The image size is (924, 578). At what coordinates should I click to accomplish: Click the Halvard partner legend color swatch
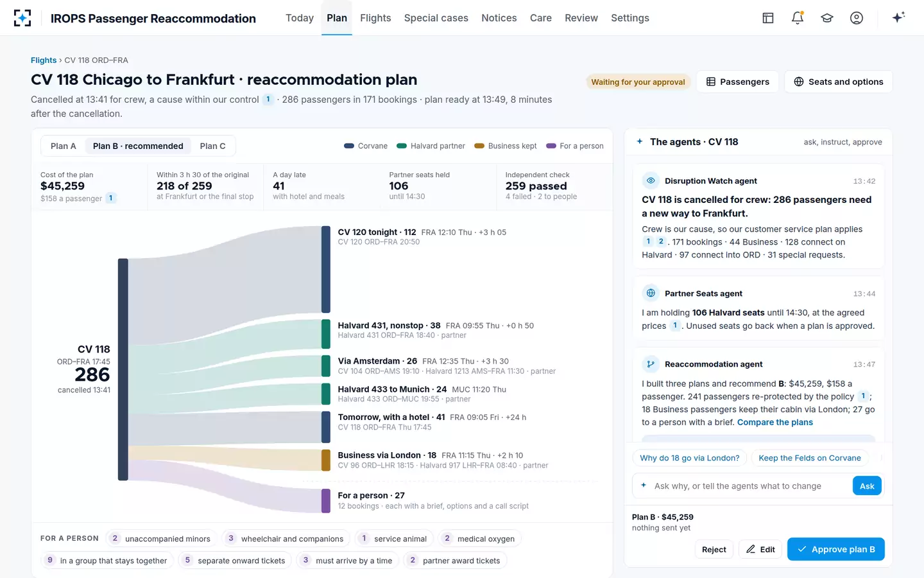(x=402, y=146)
